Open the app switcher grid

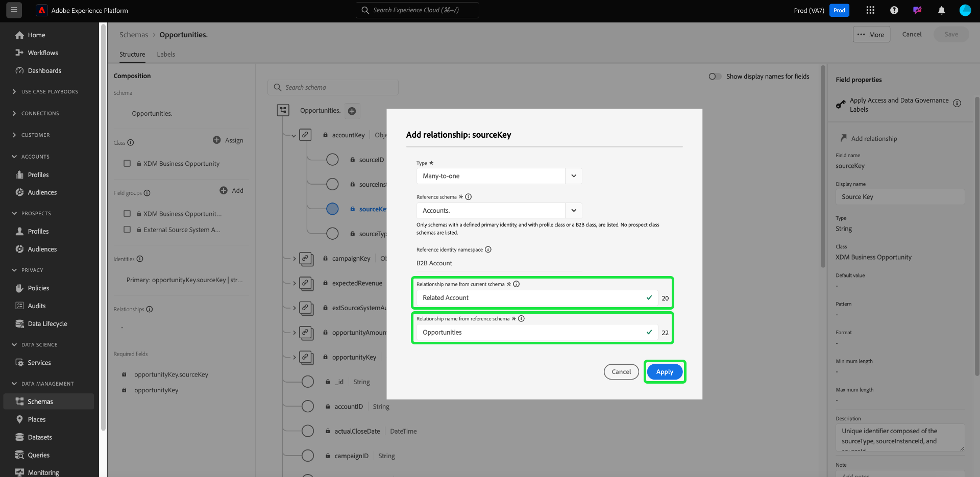tap(870, 10)
